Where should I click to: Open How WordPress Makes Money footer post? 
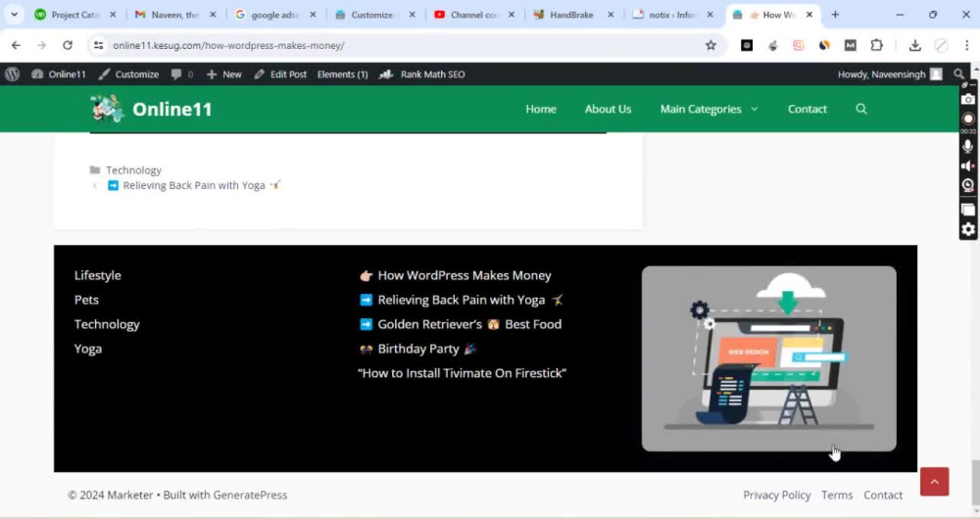pyautogui.click(x=456, y=275)
